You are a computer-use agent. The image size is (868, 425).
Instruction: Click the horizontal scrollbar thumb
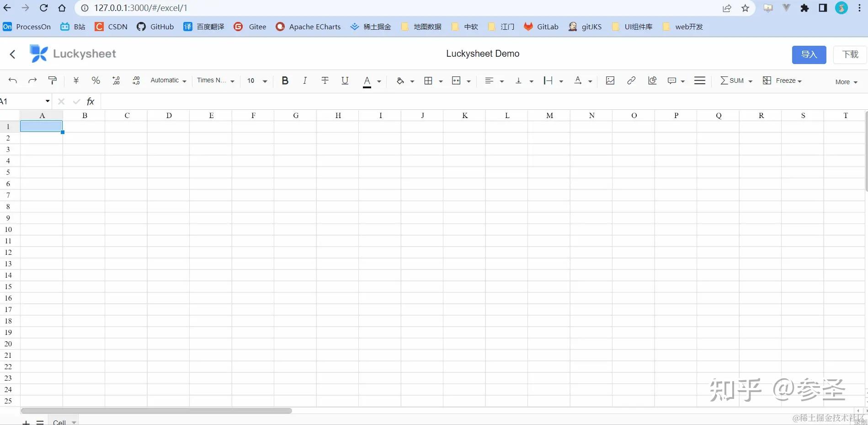pyautogui.click(x=156, y=411)
